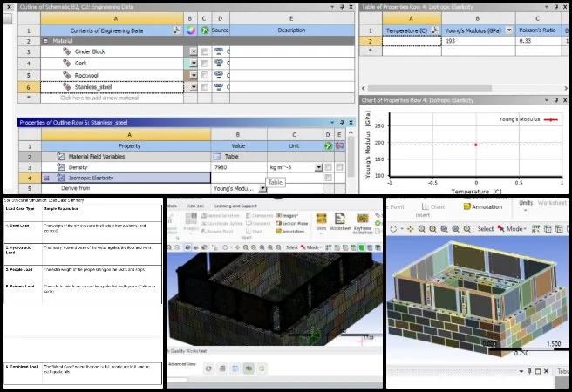
Task: Open the Density unit kg m^-3 dropdown
Action: click(x=318, y=167)
